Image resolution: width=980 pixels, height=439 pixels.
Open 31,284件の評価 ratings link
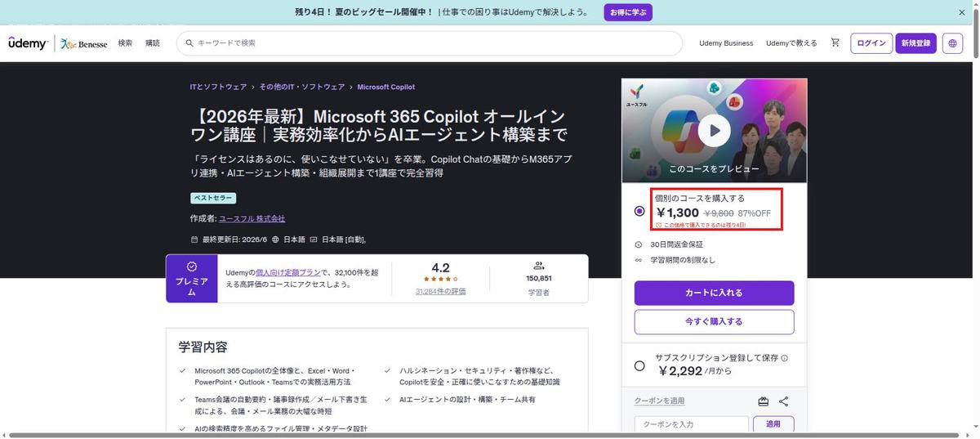pyautogui.click(x=440, y=291)
